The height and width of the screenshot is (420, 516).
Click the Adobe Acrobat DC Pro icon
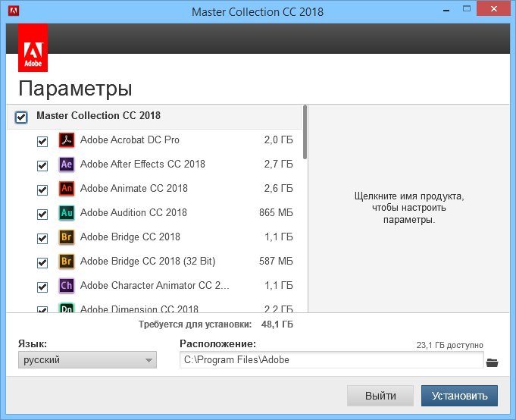pyautogui.click(x=67, y=140)
